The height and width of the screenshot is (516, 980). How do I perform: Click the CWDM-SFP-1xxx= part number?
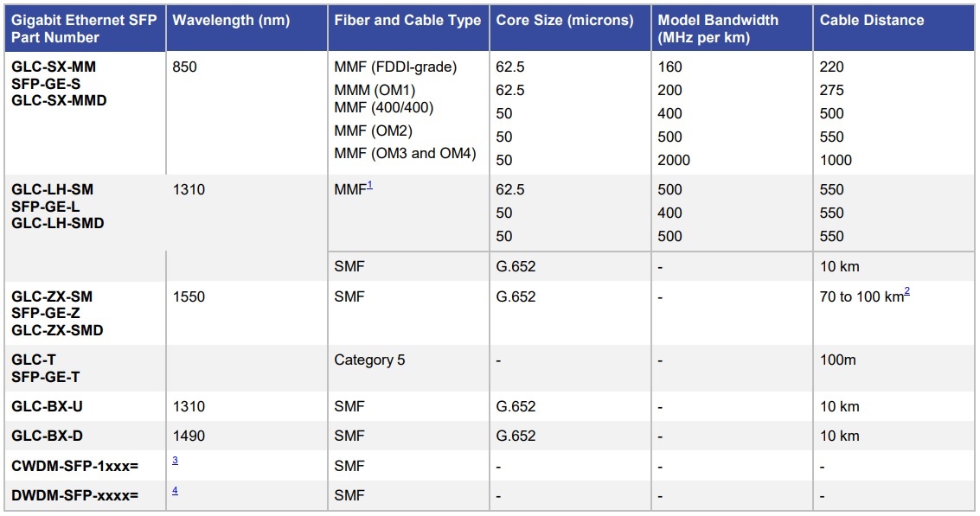pyautogui.click(x=75, y=466)
